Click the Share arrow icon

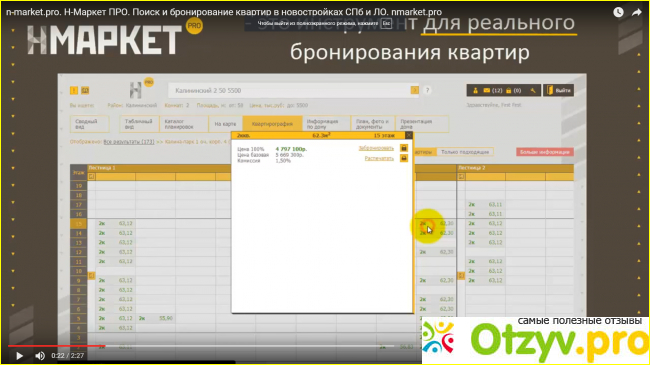pyautogui.click(x=636, y=12)
